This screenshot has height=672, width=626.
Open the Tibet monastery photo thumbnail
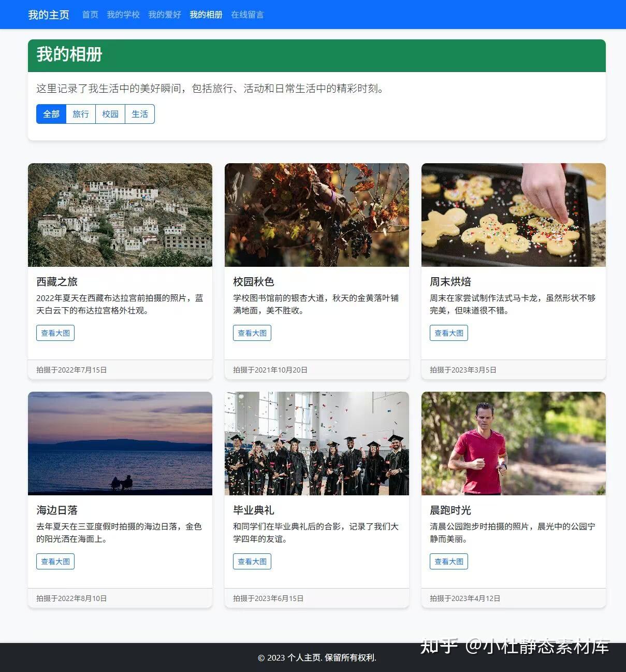click(120, 215)
